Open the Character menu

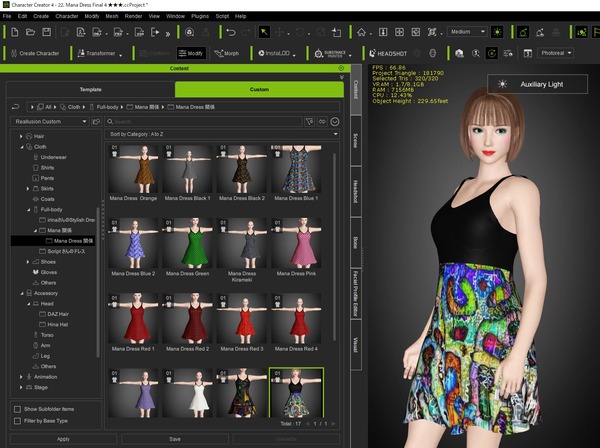(x=67, y=16)
